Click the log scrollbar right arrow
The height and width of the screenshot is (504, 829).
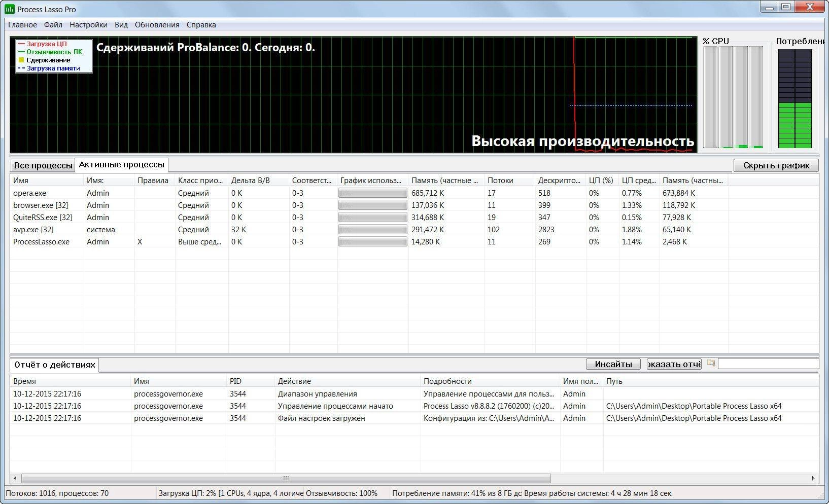click(813, 478)
